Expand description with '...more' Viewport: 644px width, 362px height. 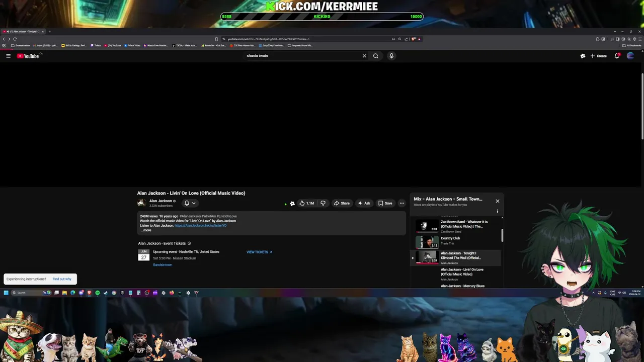click(146, 230)
